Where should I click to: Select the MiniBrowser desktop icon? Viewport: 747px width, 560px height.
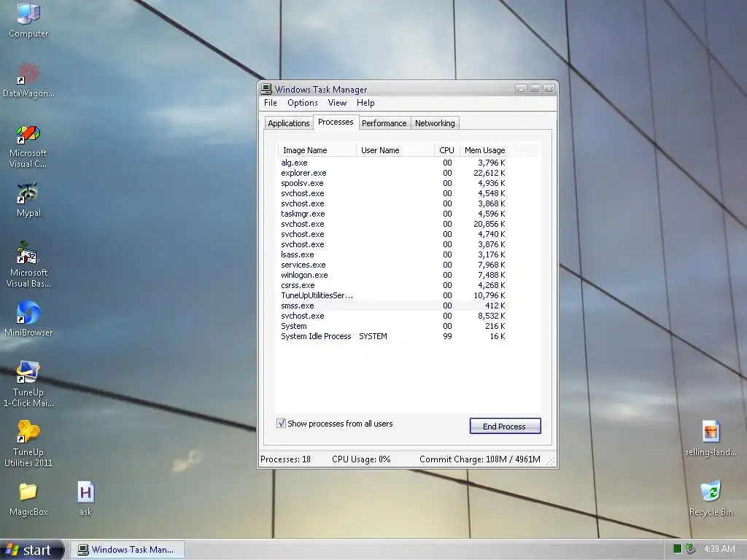click(28, 319)
